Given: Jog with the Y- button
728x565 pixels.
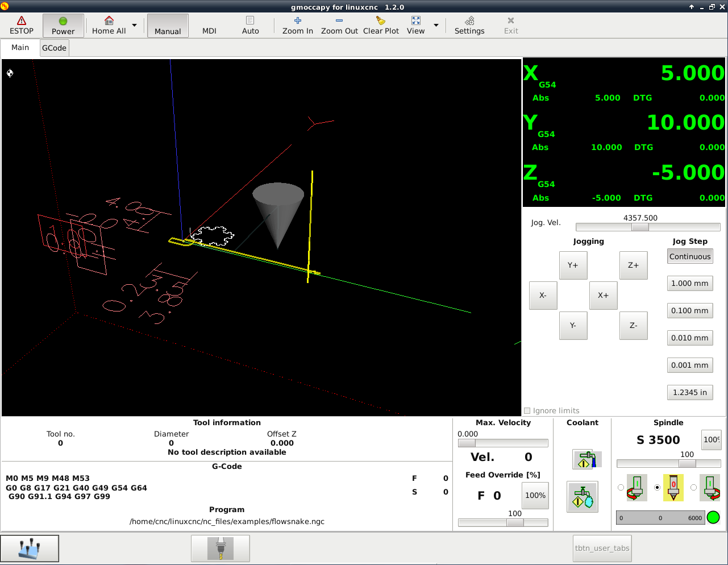Looking at the screenshot, I should (573, 326).
